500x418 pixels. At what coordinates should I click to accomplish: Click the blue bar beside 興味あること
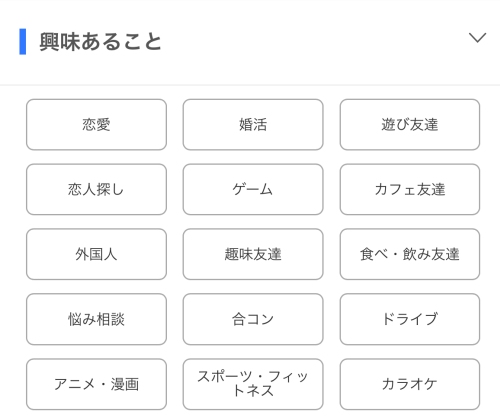point(23,42)
